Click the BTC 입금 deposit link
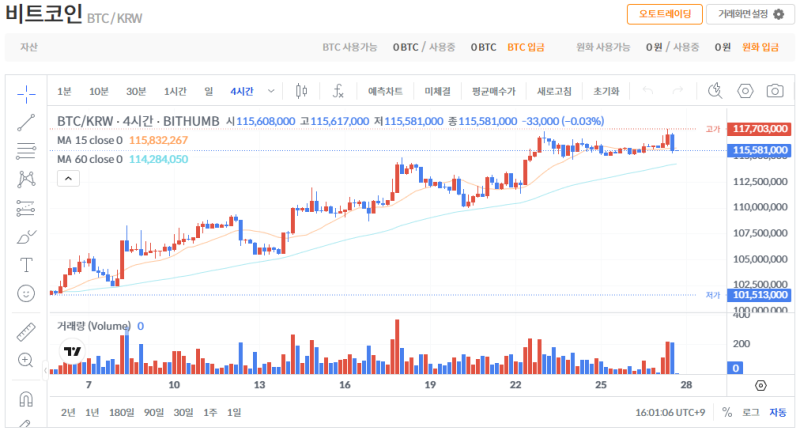800x431 pixels. tap(526, 47)
